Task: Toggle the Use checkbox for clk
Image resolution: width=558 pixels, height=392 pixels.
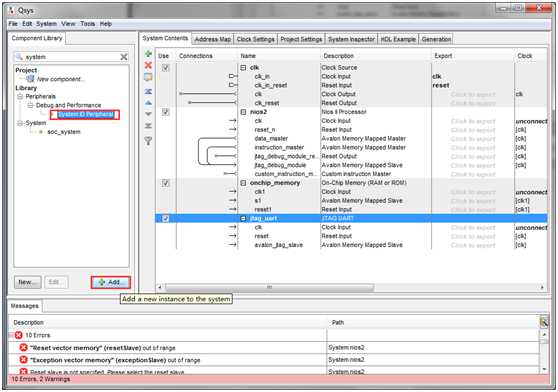Action: tap(165, 68)
